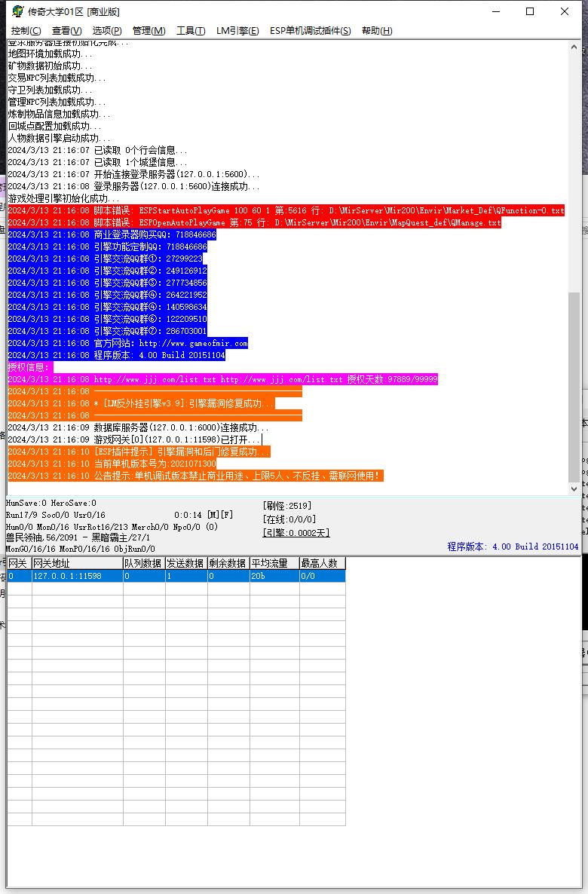Click the 网关 column header
The width and height of the screenshot is (588, 894).
coord(20,563)
